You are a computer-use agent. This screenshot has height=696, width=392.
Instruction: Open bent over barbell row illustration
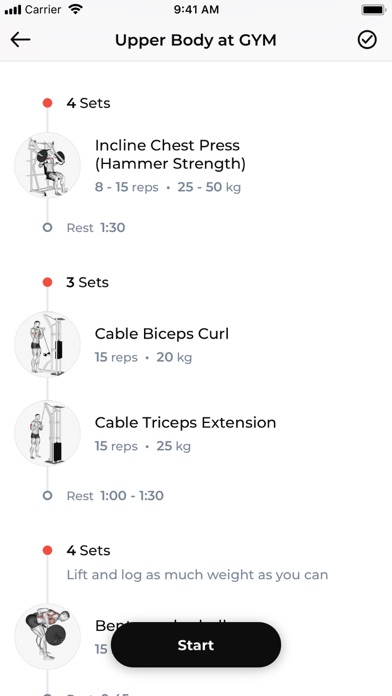(48, 637)
